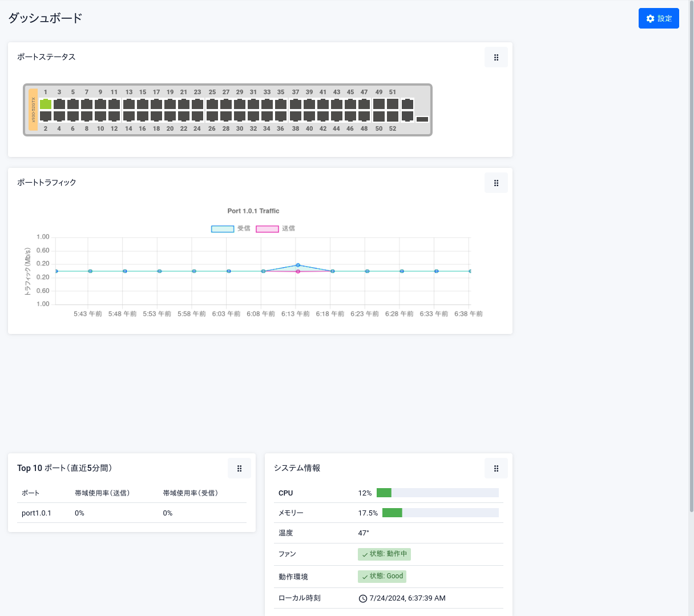Image resolution: width=694 pixels, height=616 pixels.
Task: Click the メモリー usage progress bar
Action: (440, 513)
